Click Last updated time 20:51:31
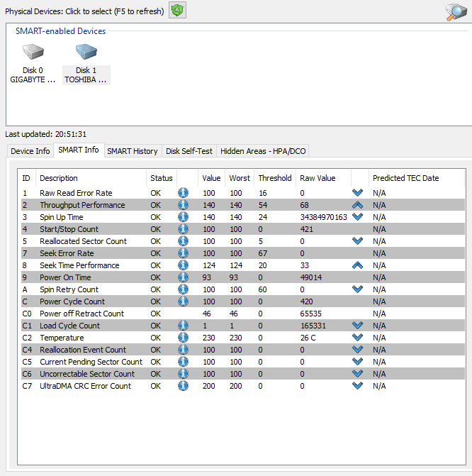This screenshot has height=476, width=472. click(x=71, y=134)
